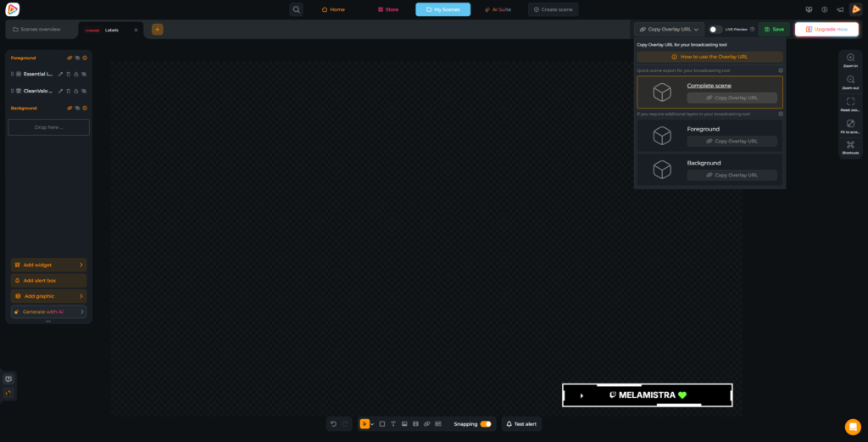Select the rectangle shape tool

(382, 423)
